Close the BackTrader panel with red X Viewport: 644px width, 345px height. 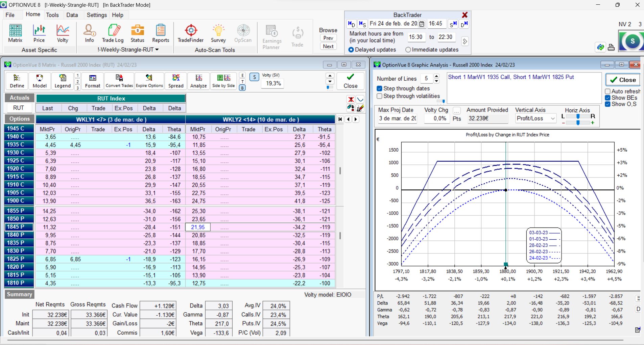465,15
